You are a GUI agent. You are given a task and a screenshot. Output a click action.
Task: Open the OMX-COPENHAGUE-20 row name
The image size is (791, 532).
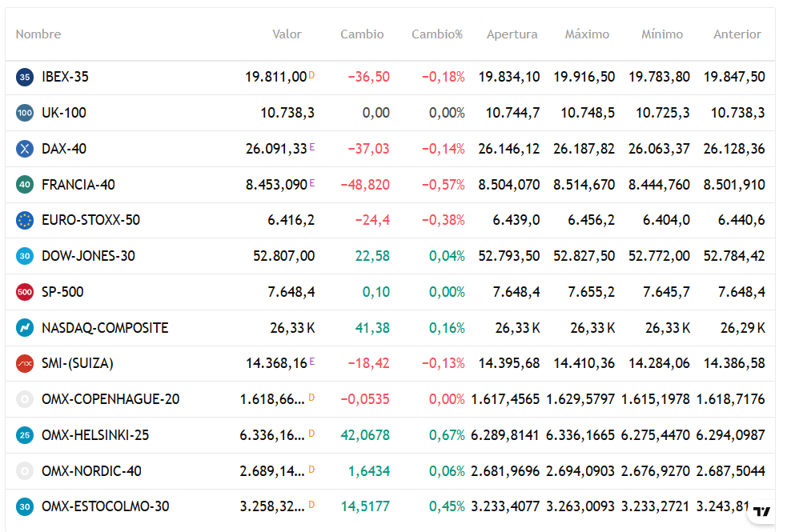[x=110, y=399]
